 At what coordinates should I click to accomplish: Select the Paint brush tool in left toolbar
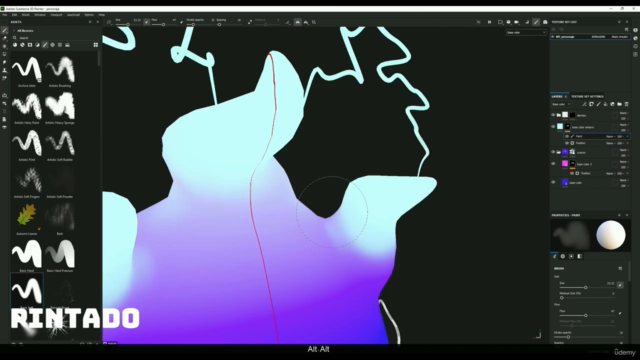point(4,30)
